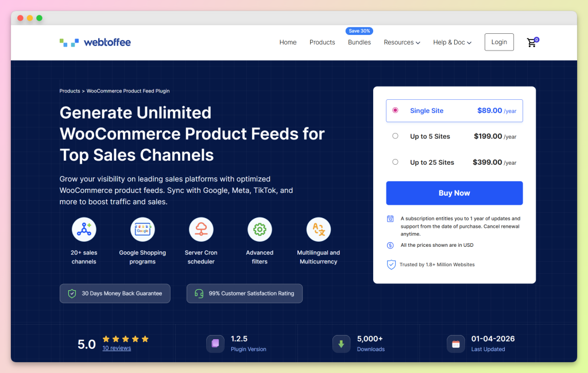Click the Login button

point(499,42)
